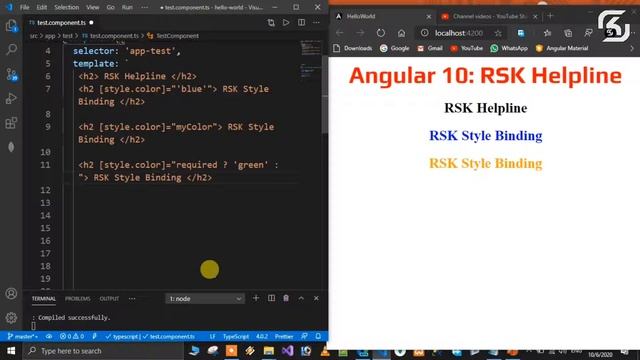
Task: Go to browser Home page
Action: coord(402,33)
